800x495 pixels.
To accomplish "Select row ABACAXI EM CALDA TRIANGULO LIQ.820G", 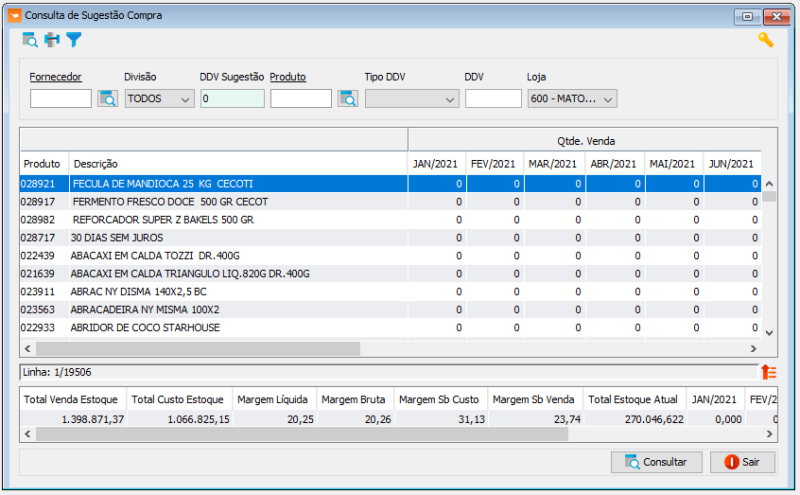I will pyautogui.click(x=391, y=274).
